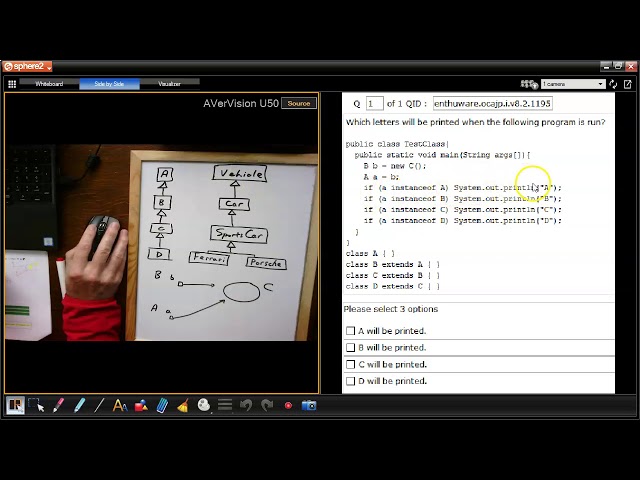This screenshot has width=640, height=480.
Task: Select the blue highlighter tool
Action: click(80, 405)
